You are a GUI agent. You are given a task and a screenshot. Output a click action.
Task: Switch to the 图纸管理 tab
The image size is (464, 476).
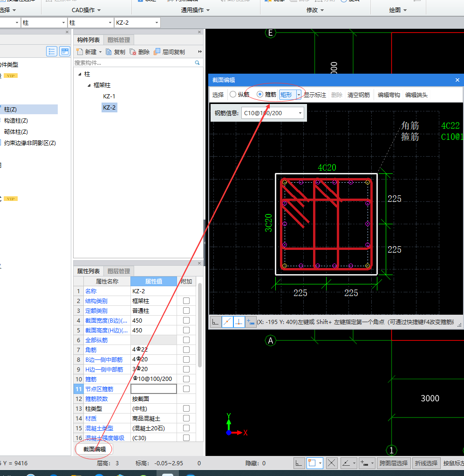pyautogui.click(x=119, y=40)
